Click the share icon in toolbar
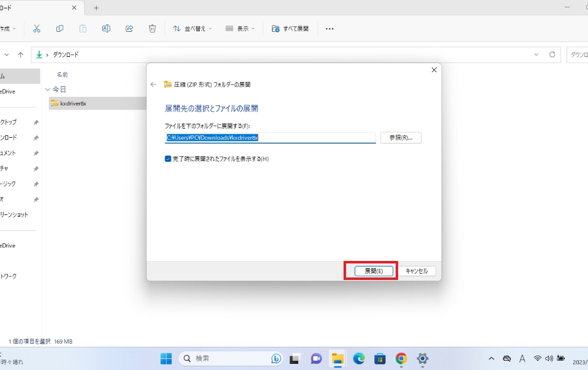This screenshot has width=588, height=370. pos(129,29)
